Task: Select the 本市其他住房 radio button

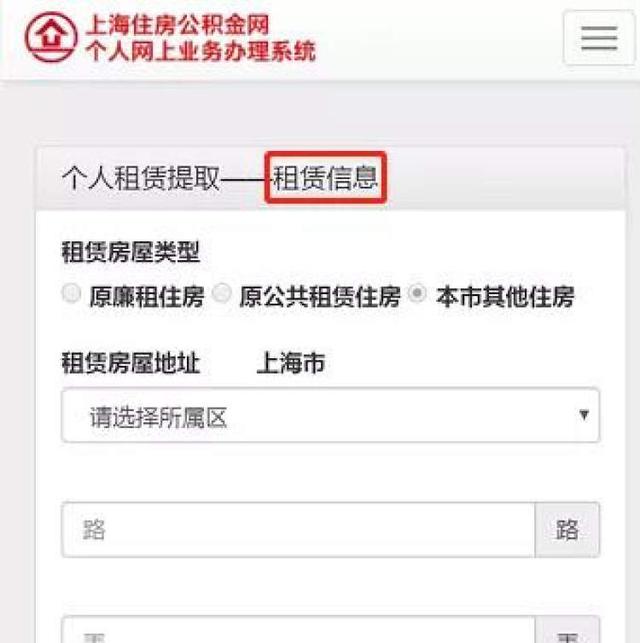Action: 417,293
